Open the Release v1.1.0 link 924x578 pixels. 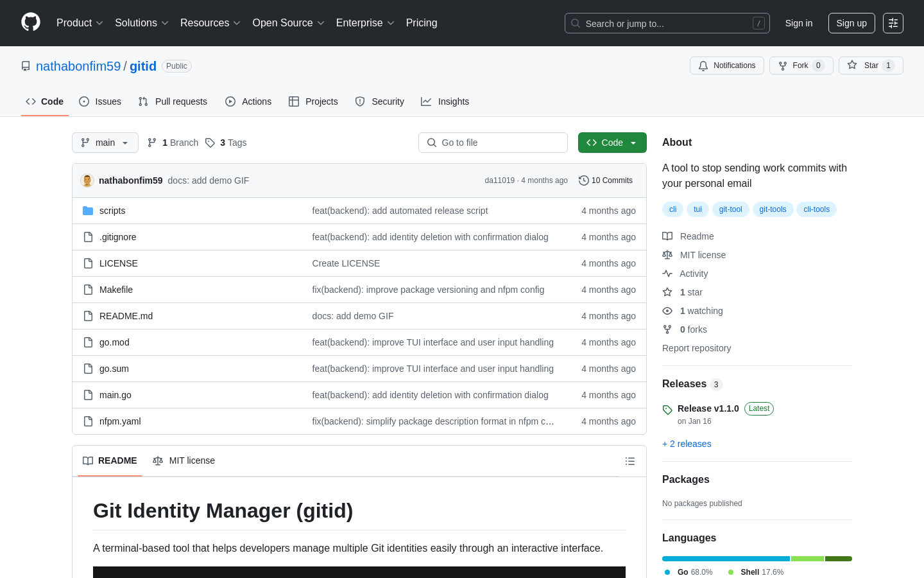[708, 408]
